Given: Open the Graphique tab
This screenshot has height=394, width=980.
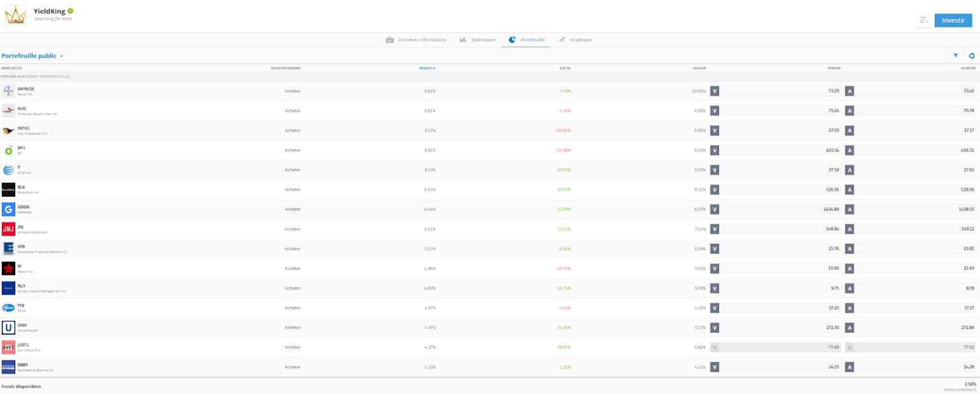Looking at the screenshot, I should pos(579,39).
